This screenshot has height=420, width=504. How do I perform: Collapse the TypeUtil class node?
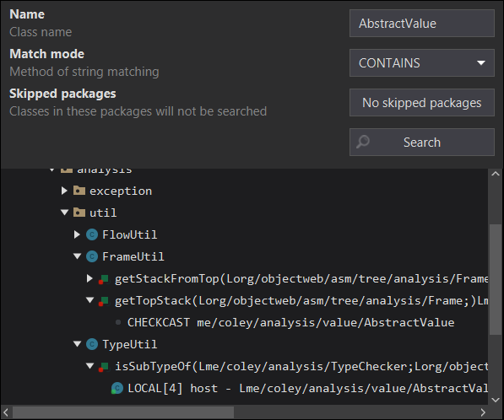click(77, 344)
